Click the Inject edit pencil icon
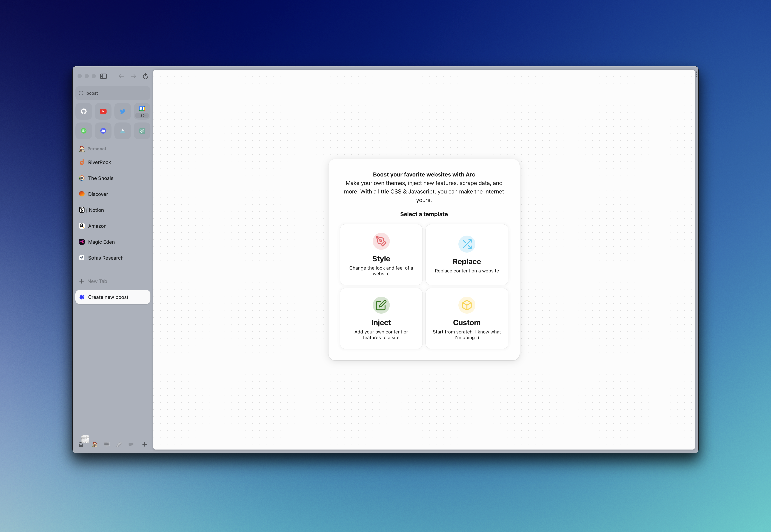This screenshot has height=532, width=771. (x=381, y=305)
